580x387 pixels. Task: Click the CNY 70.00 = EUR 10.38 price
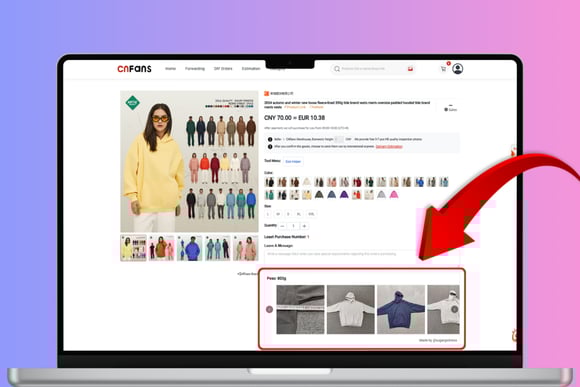[294, 118]
